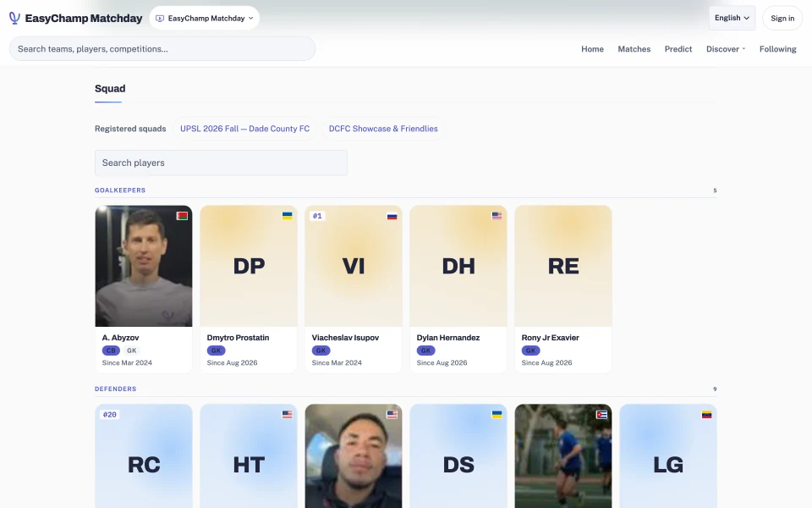Screen dimensions: 812x508
Task: Focus the search teams, players, competitions field
Action: tap(162, 49)
